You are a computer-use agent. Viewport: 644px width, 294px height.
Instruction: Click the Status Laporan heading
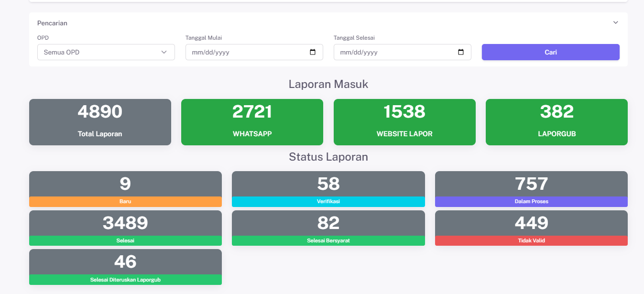(328, 157)
